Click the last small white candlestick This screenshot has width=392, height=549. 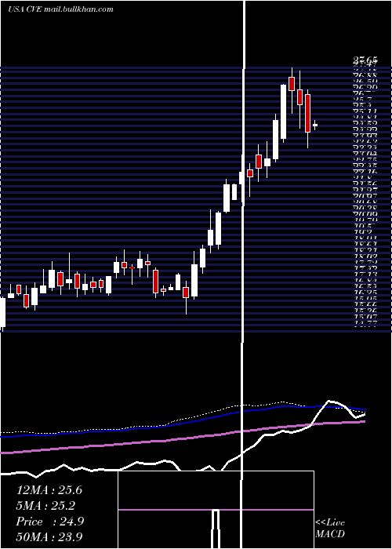(315, 125)
